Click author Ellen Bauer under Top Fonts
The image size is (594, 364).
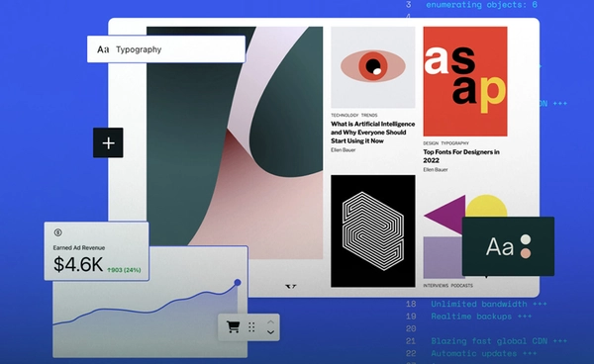[436, 170]
